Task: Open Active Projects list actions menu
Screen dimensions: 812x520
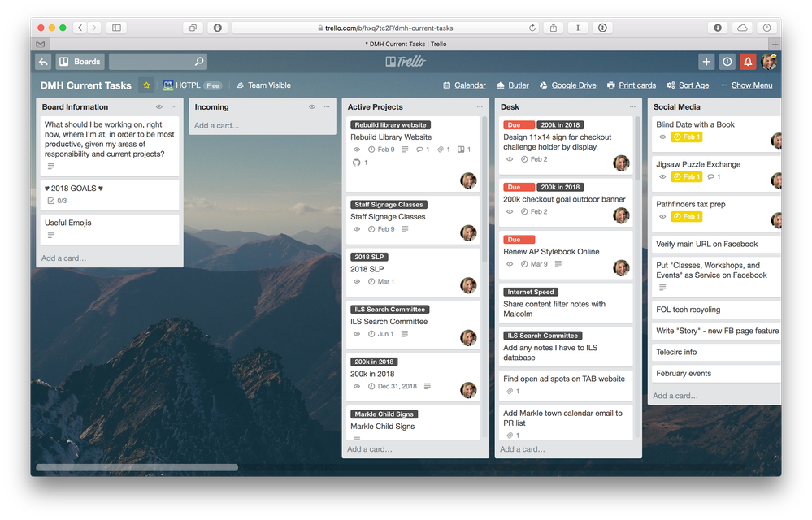Action: (480, 107)
